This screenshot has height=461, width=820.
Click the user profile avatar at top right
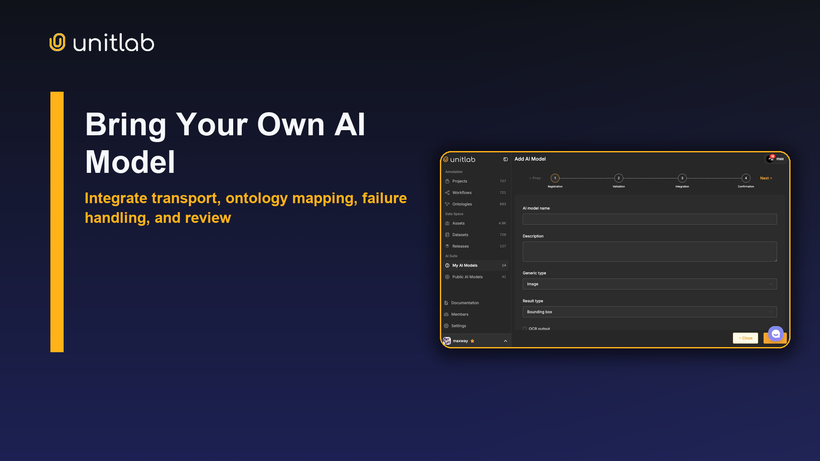[770, 159]
